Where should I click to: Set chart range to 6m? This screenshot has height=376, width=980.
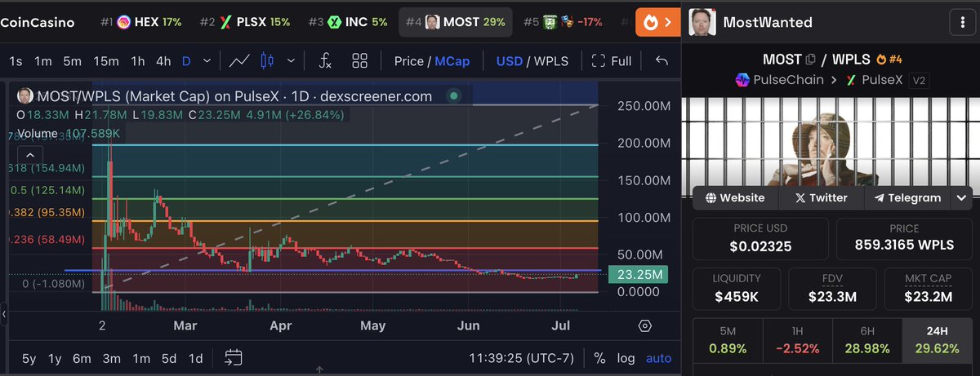click(x=82, y=357)
